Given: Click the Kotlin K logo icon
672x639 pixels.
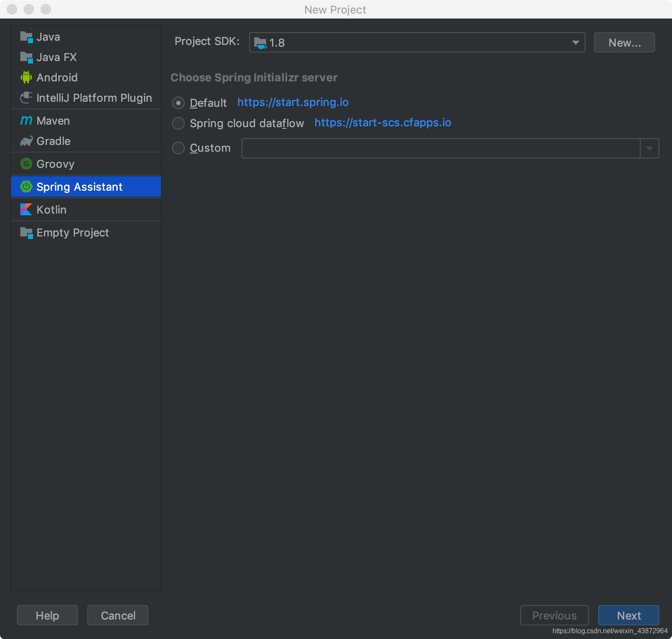Looking at the screenshot, I should (26, 209).
